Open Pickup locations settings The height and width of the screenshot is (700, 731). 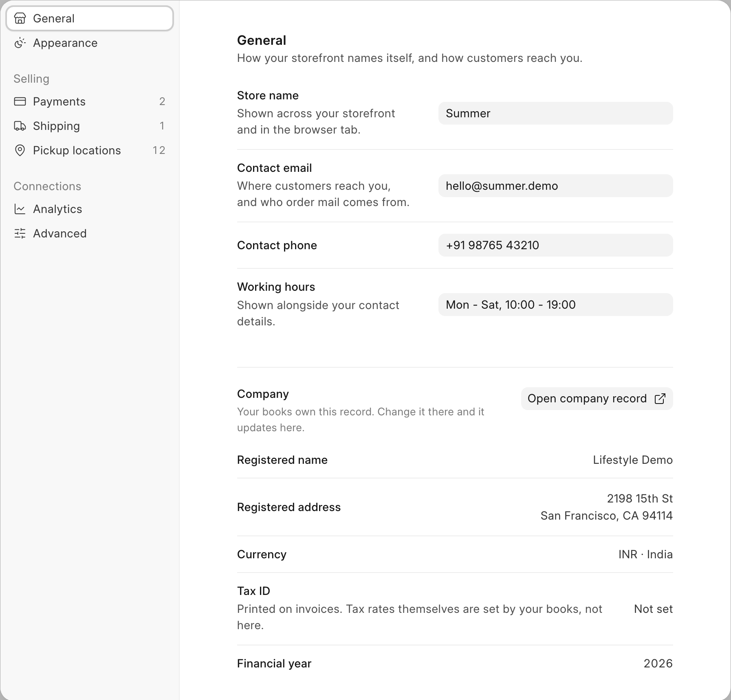[x=90, y=150]
